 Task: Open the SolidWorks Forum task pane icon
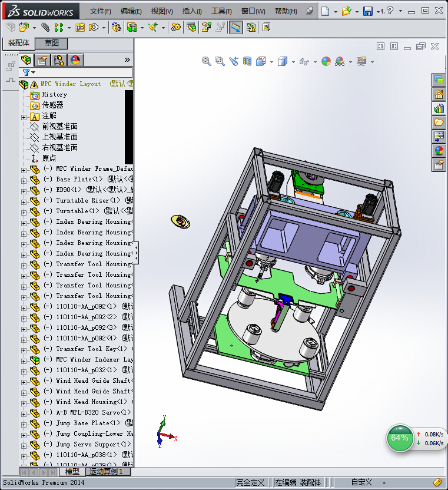point(439,80)
